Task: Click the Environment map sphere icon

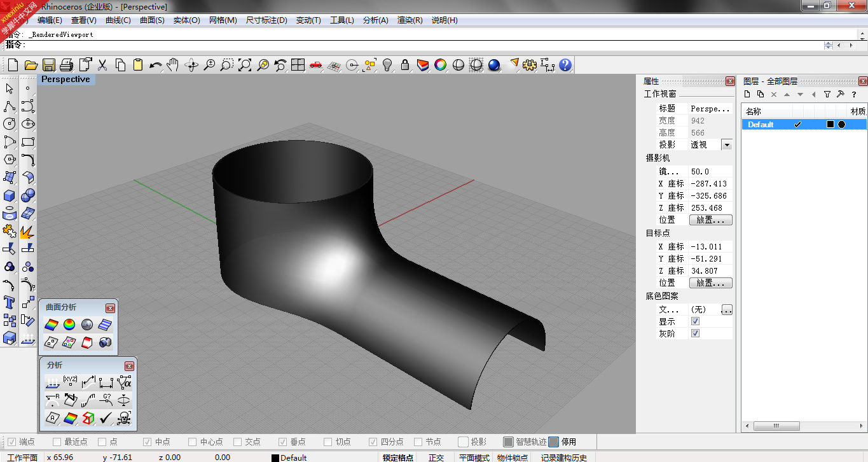Action: 87,325
